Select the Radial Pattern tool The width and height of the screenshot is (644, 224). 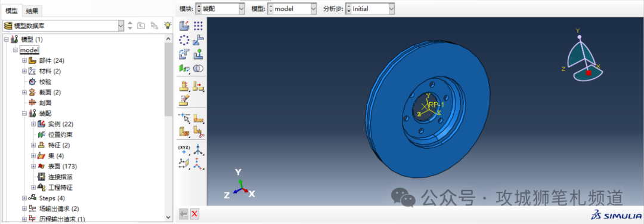tap(184, 39)
